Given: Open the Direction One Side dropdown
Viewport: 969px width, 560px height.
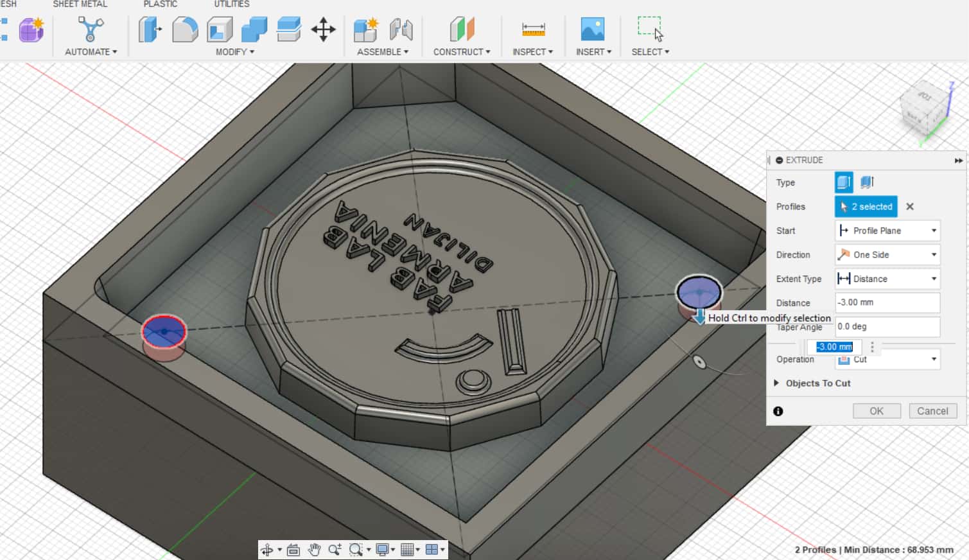Looking at the screenshot, I should point(887,255).
